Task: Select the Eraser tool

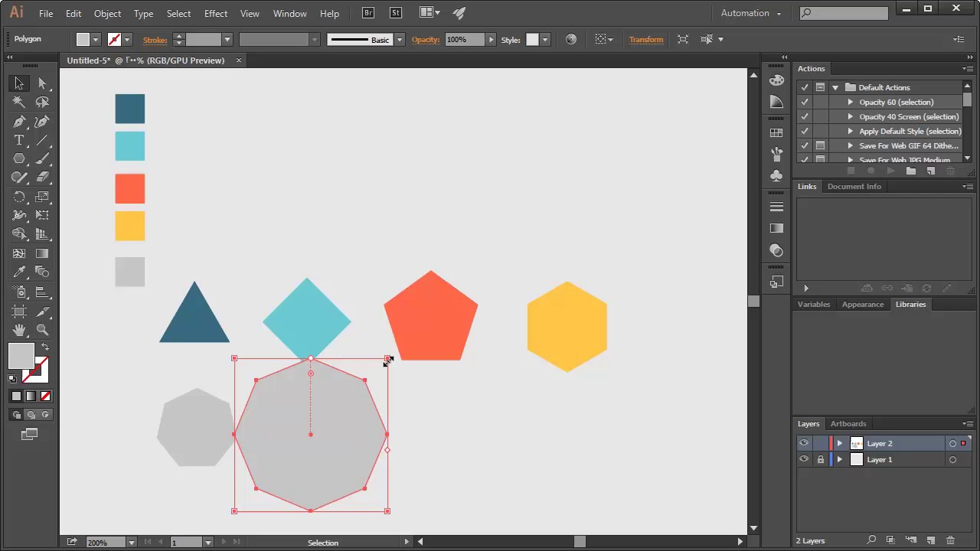Action: tap(42, 178)
